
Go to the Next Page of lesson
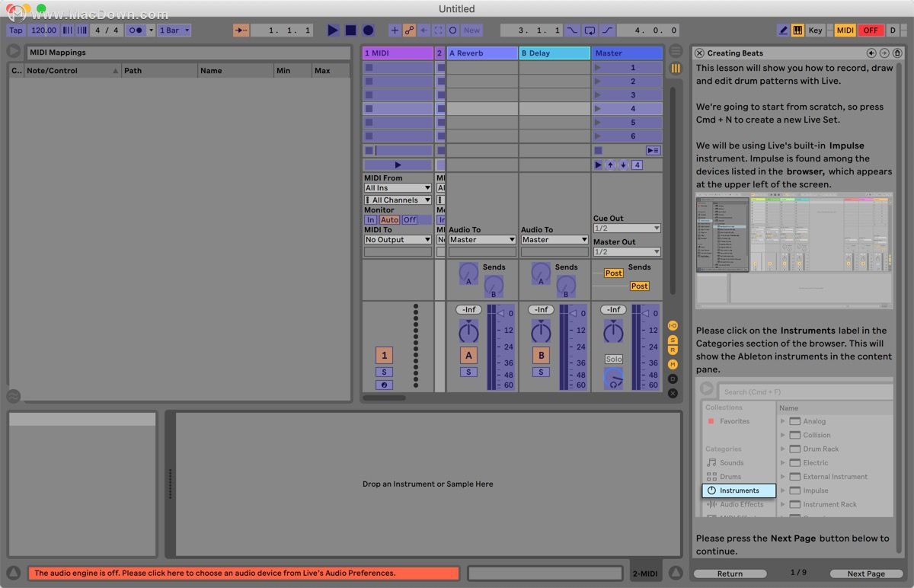pyautogui.click(x=867, y=574)
